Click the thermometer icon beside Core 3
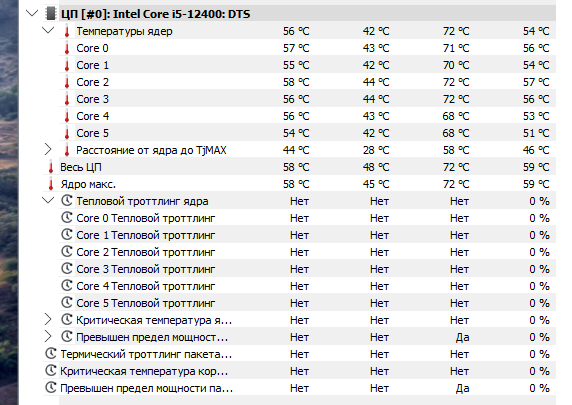Image resolution: width=572 pixels, height=405 pixels. pos(67,99)
